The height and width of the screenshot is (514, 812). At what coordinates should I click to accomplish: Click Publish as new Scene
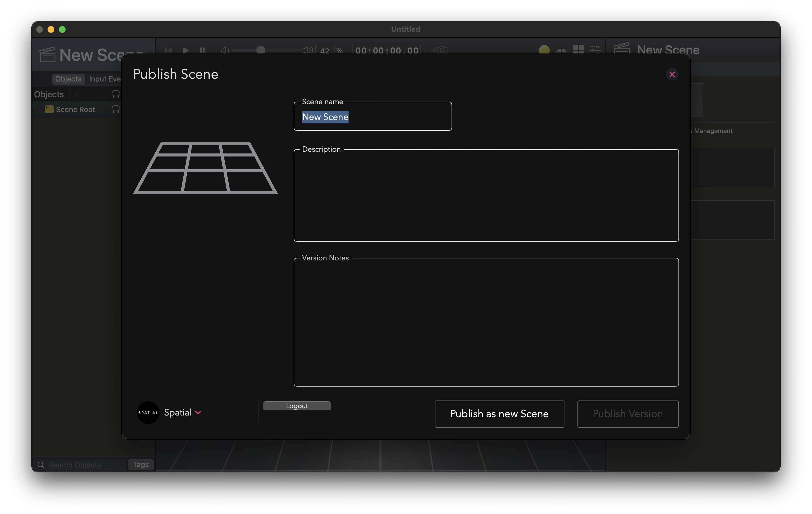point(499,414)
